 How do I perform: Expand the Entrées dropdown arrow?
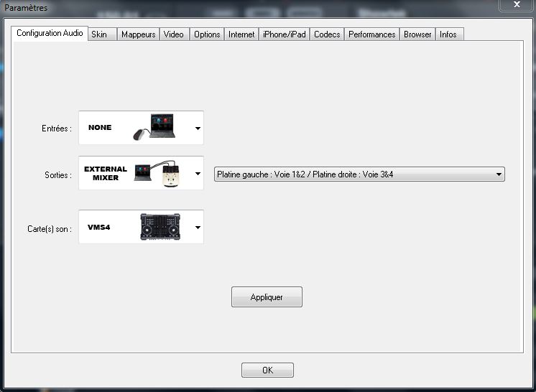pyautogui.click(x=198, y=129)
